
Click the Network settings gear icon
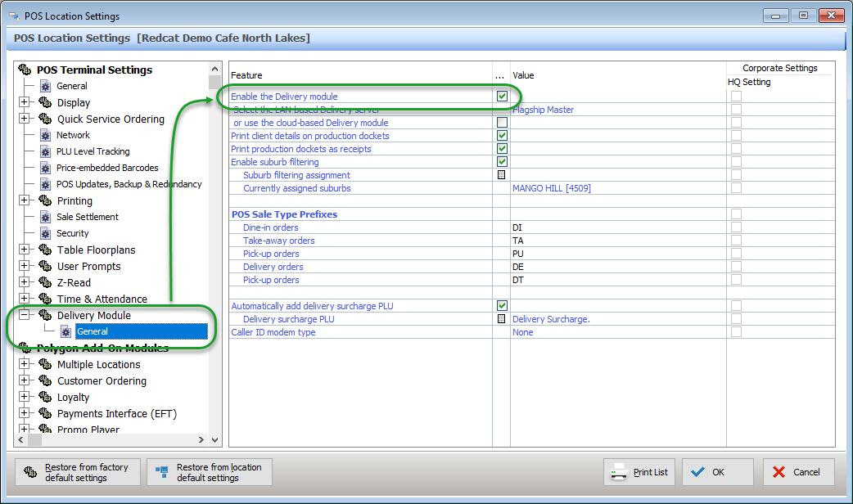click(45, 135)
